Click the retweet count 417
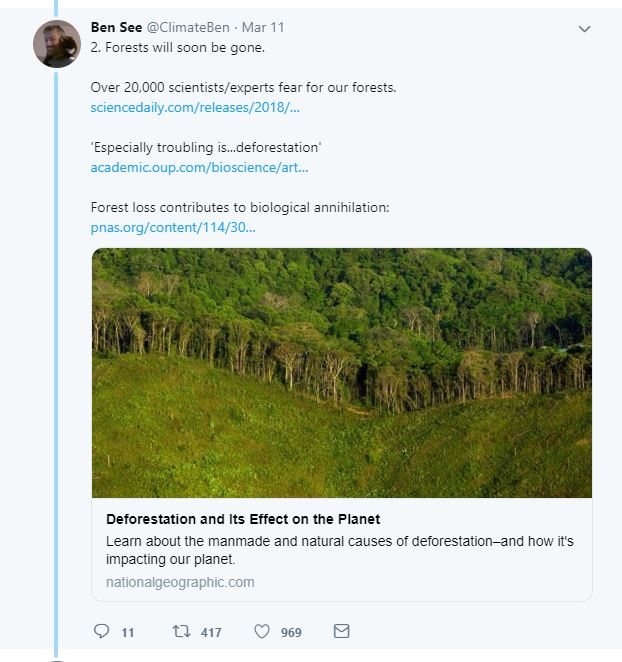622x662 pixels. tap(210, 632)
